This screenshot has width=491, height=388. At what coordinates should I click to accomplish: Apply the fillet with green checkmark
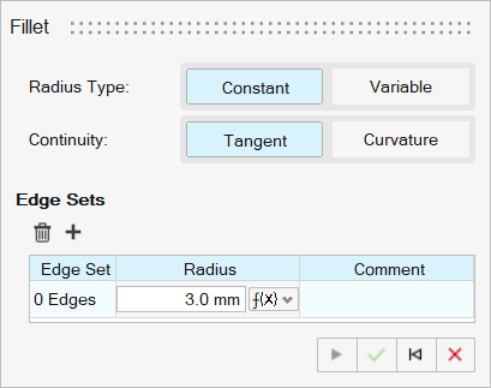(377, 355)
